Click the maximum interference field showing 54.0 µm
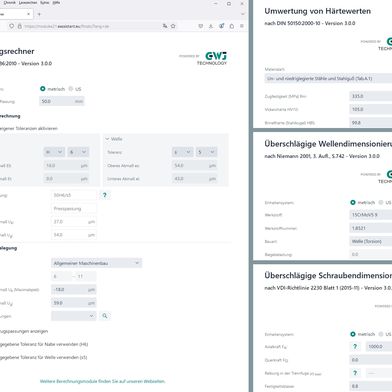 click(x=74, y=235)
